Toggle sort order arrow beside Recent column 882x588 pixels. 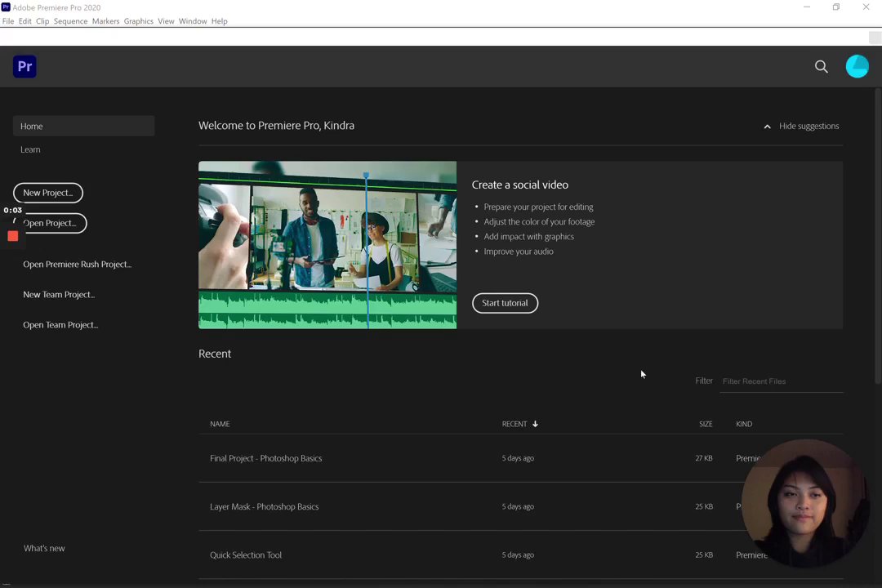[x=535, y=424]
